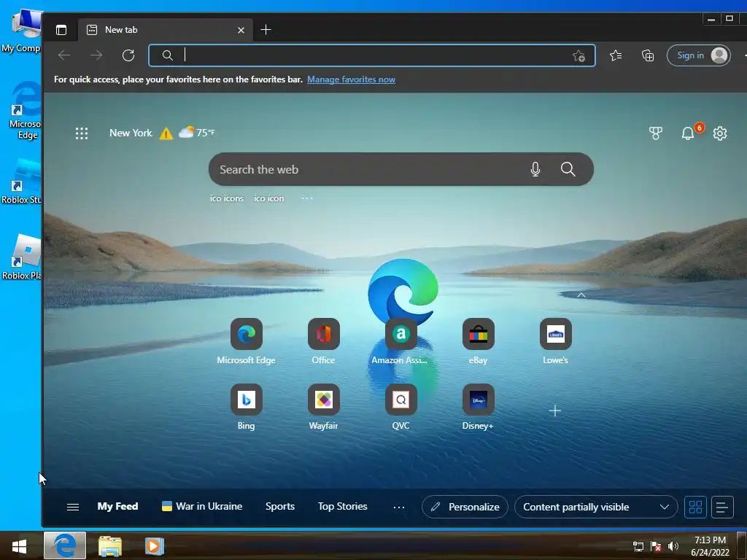
Task: Select the 'ico icon' suggestion
Action: coord(268,198)
